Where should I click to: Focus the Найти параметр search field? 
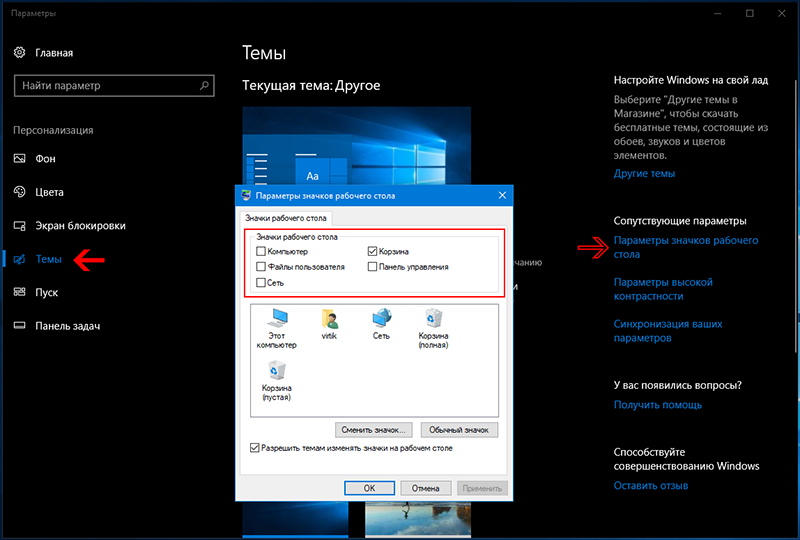[x=114, y=85]
